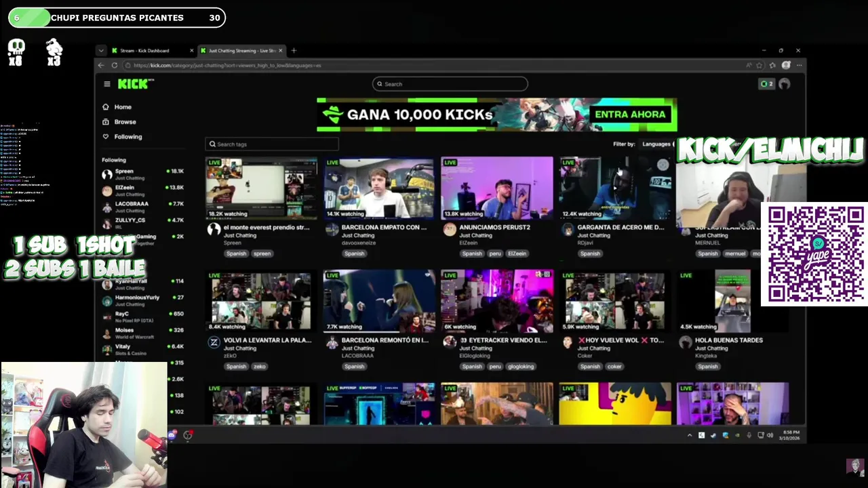Open Spreen in the Following sidebar list
Image resolution: width=868 pixels, height=488 pixels.
coord(142,174)
